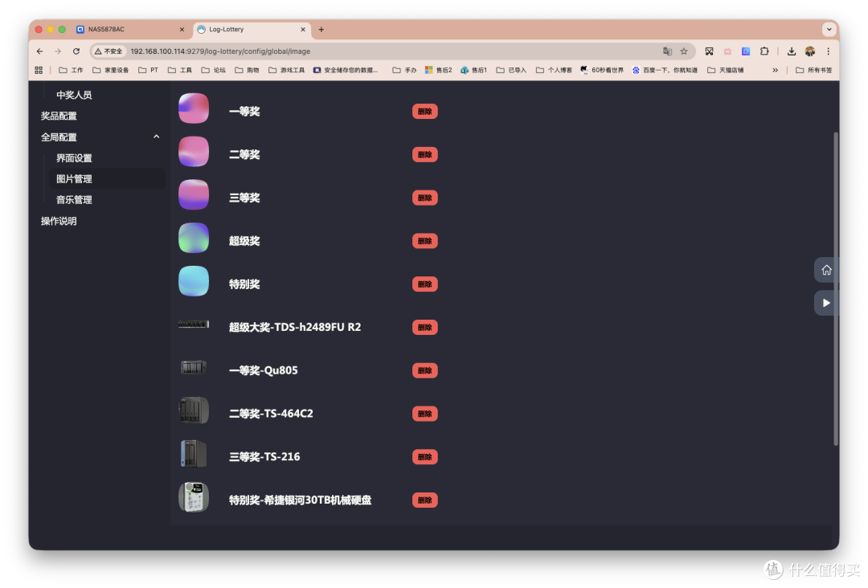The image size is (868, 588).
Task: Open the Qu805 NAS thumbnail
Action: (x=194, y=367)
